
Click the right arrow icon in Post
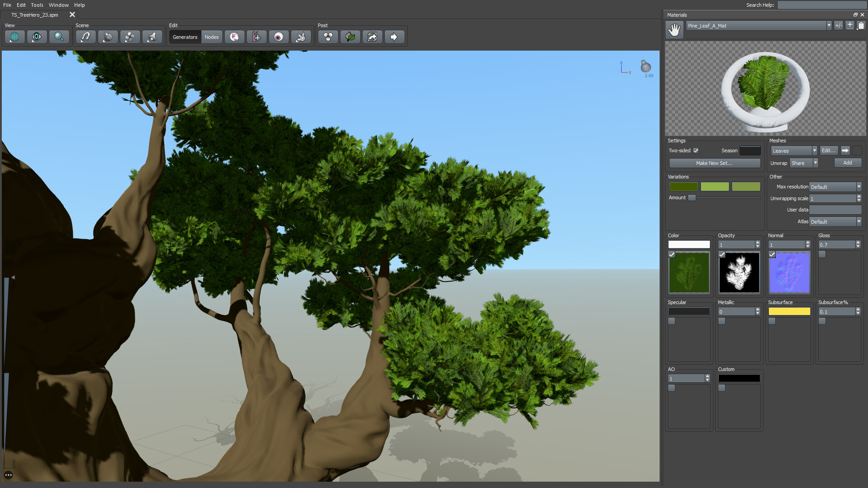394,37
